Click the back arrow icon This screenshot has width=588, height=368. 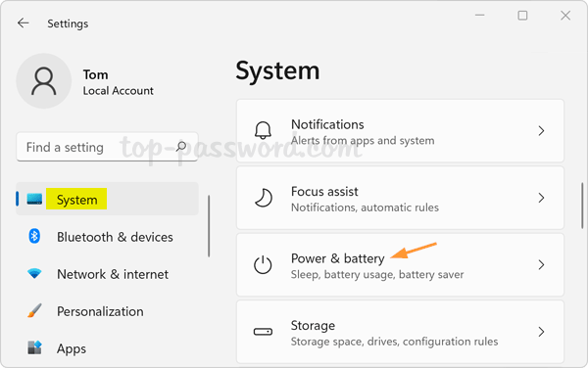[x=24, y=23]
